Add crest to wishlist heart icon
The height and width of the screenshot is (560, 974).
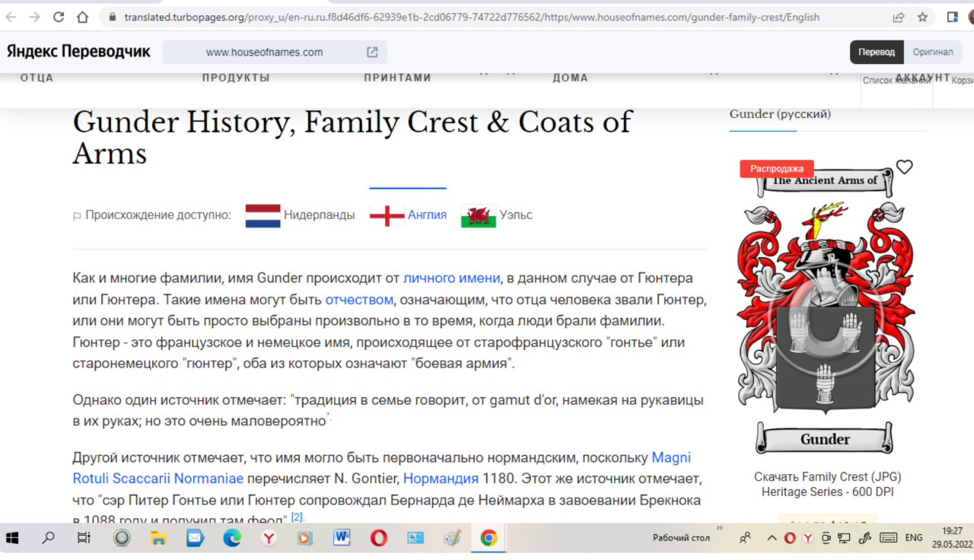pos(904,167)
